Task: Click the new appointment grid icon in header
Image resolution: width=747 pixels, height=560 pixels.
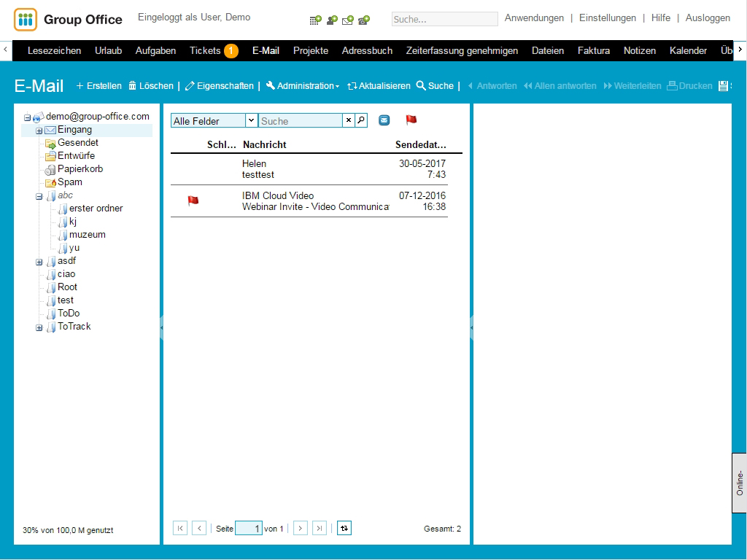Action: 315,20
